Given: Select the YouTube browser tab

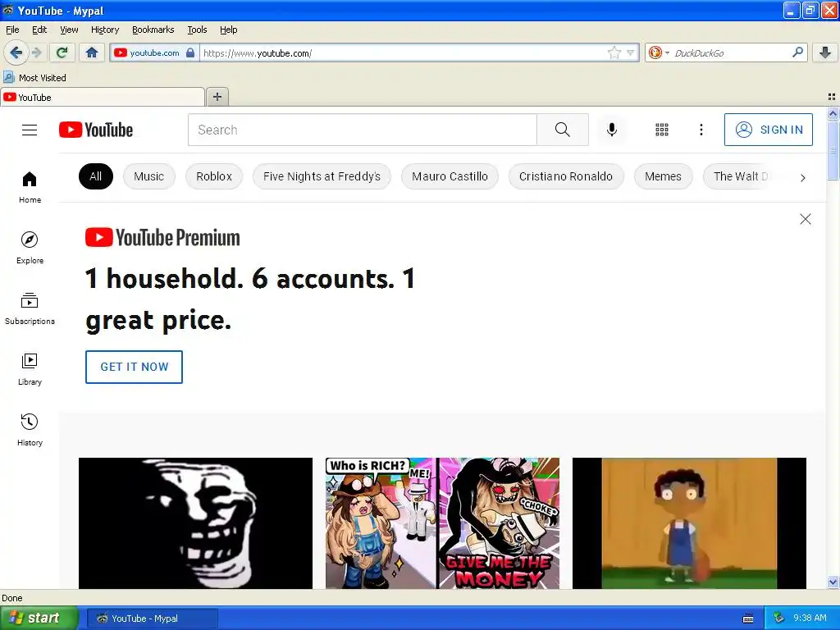Looking at the screenshot, I should point(103,97).
